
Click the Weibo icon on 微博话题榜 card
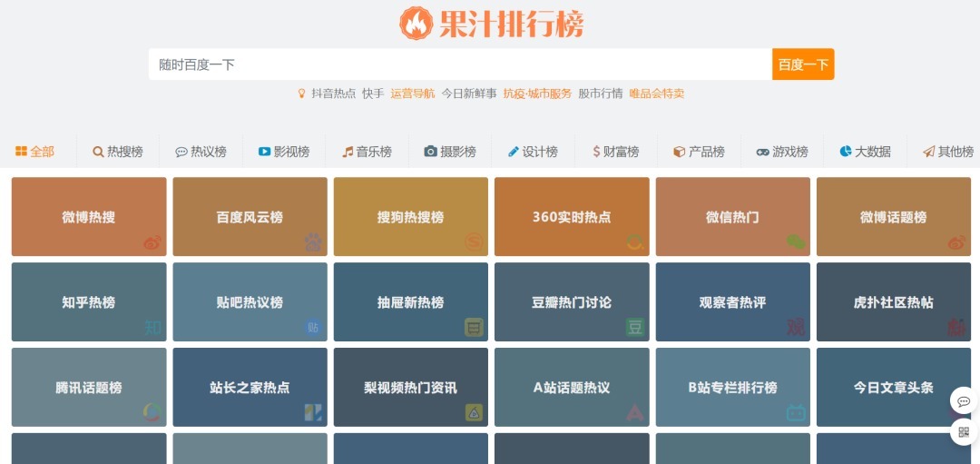(x=957, y=242)
